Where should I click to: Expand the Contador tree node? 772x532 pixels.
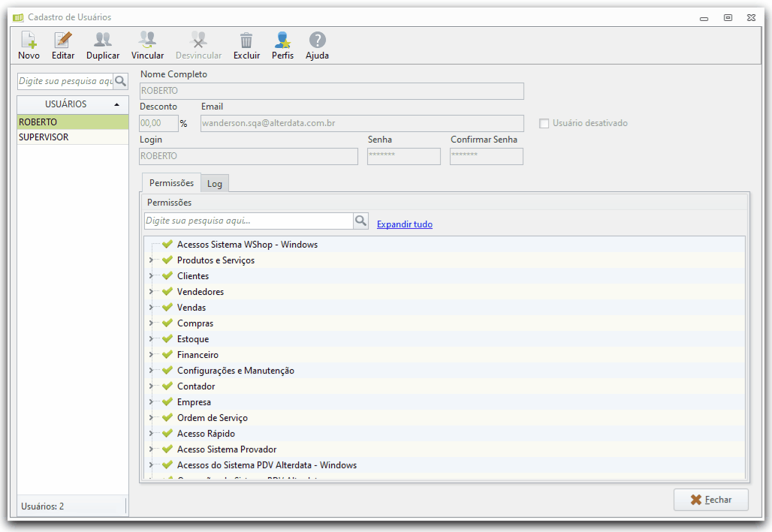click(151, 386)
